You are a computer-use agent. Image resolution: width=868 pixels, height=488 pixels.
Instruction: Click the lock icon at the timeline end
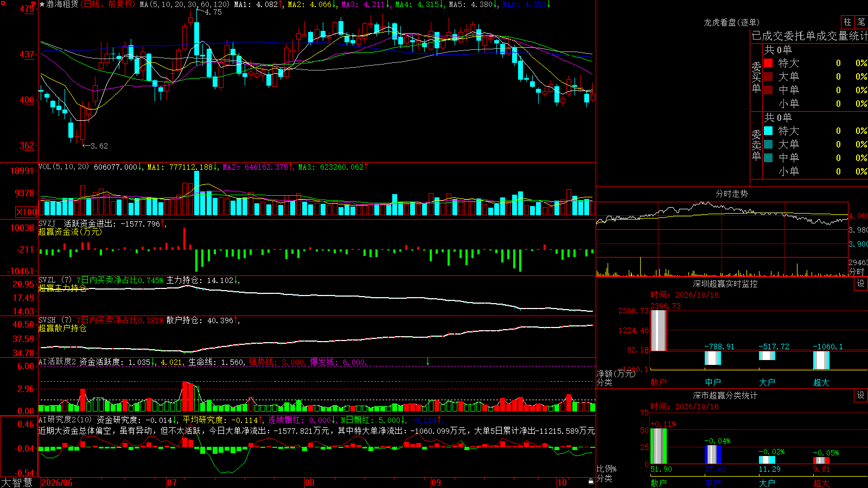point(591,481)
